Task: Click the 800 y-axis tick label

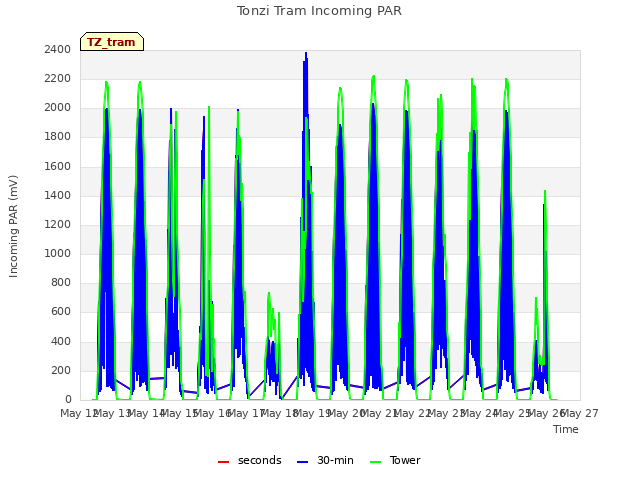Action: 61,282
